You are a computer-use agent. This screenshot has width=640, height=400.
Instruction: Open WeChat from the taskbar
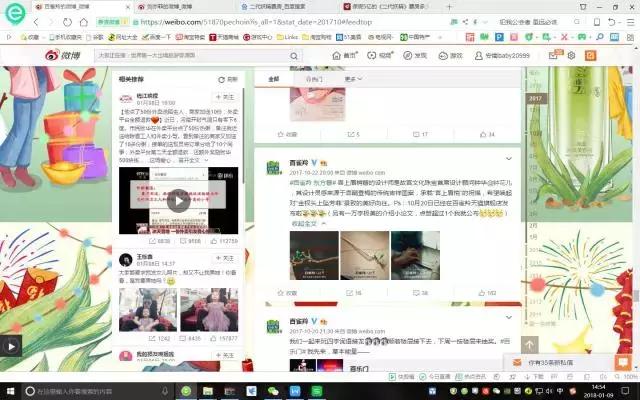coord(273,391)
